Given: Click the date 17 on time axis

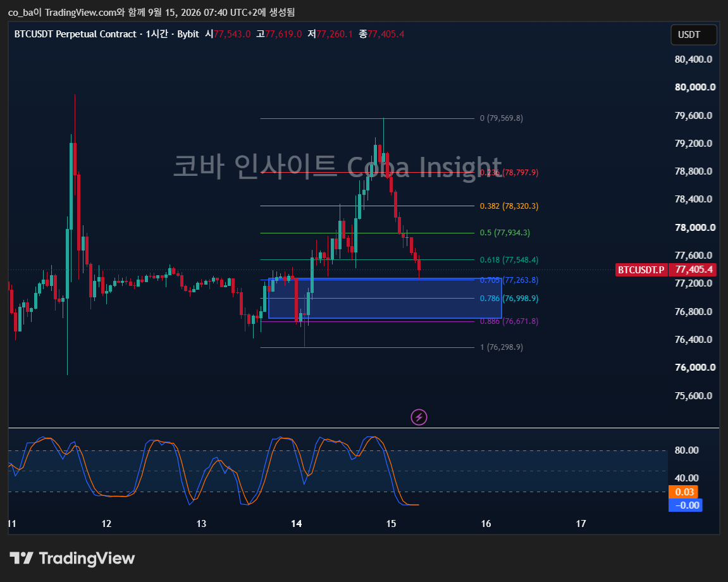Looking at the screenshot, I should 581,523.
